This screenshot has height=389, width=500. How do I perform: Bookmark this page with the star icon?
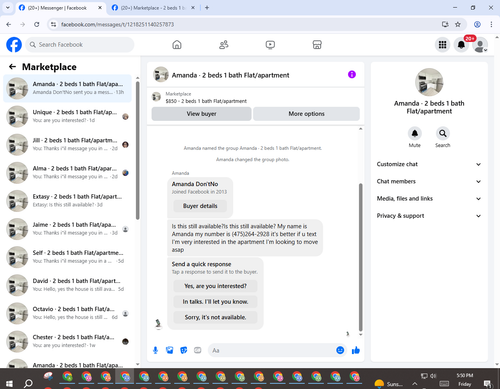[458, 24]
